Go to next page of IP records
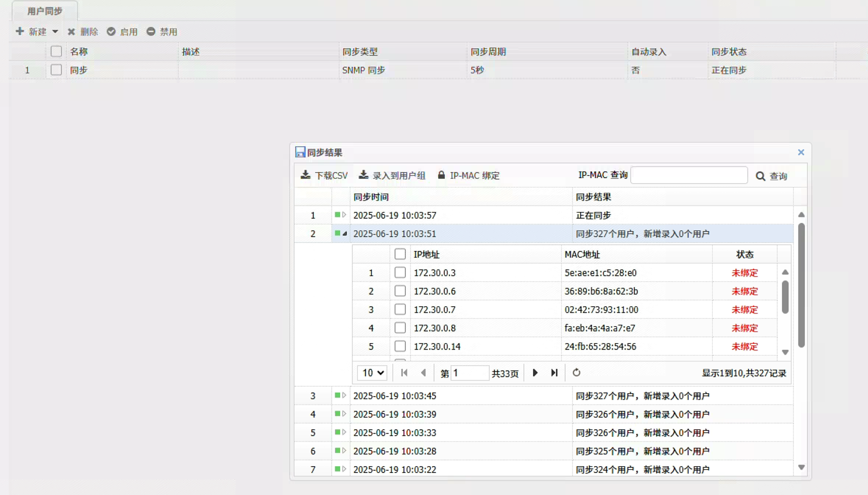The image size is (868, 495). (535, 373)
